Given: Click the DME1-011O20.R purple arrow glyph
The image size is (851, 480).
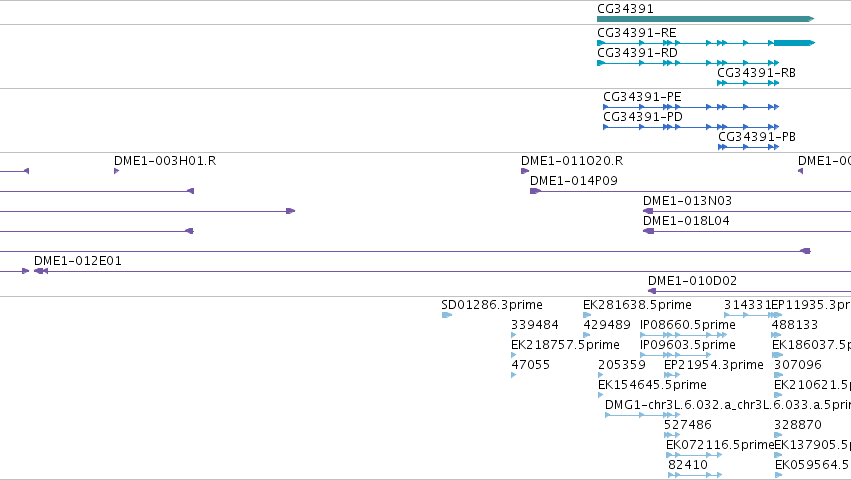Looking at the screenshot, I should tap(525, 171).
